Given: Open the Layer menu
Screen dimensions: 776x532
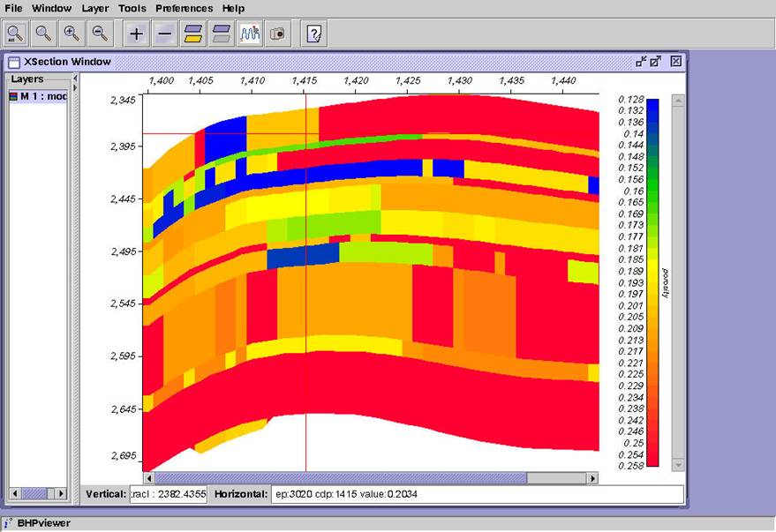Looking at the screenshot, I should click(95, 9).
